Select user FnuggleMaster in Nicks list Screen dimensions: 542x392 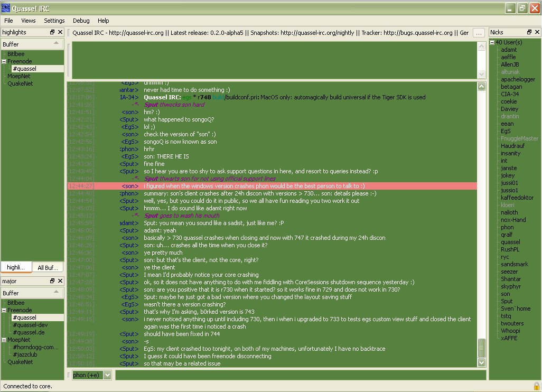point(519,138)
